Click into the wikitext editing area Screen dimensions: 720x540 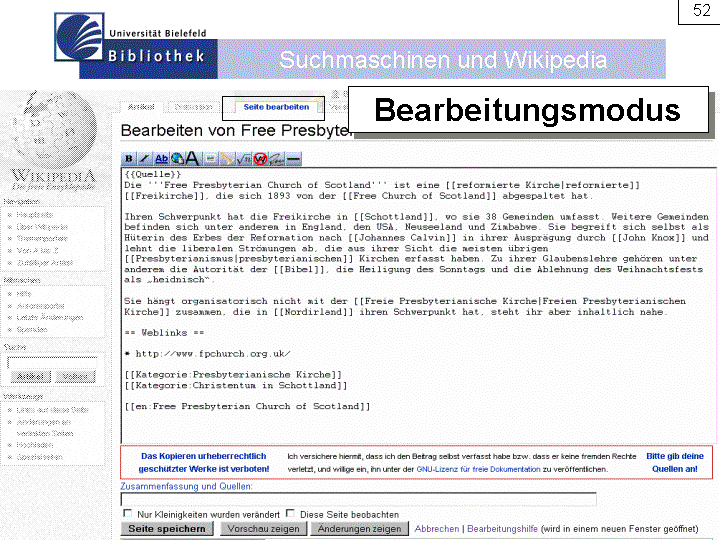coord(419,305)
